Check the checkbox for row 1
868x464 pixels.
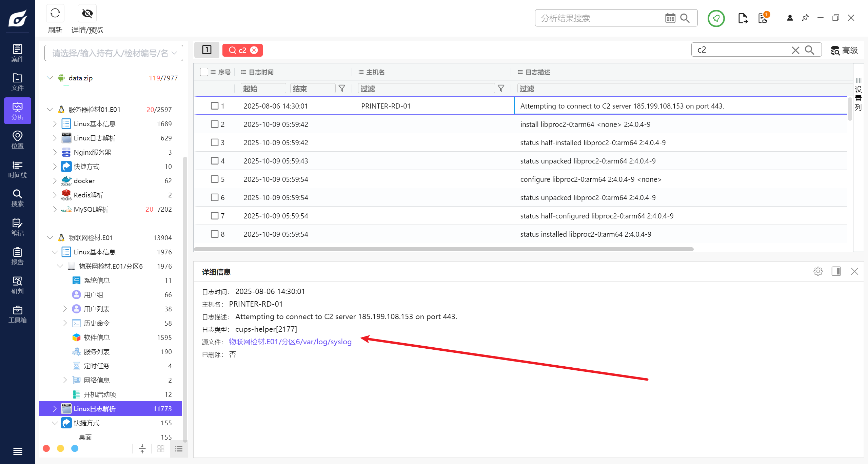click(x=215, y=106)
